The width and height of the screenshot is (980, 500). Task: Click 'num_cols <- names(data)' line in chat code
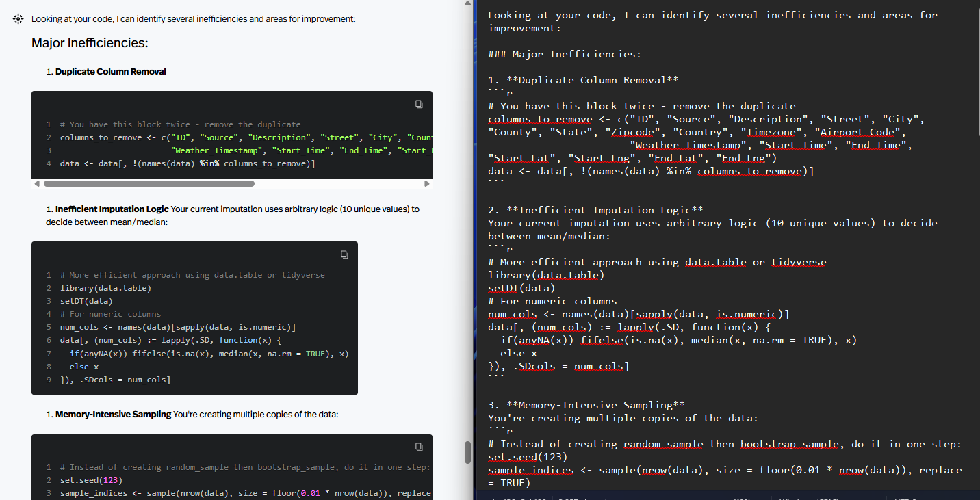tap(178, 326)
